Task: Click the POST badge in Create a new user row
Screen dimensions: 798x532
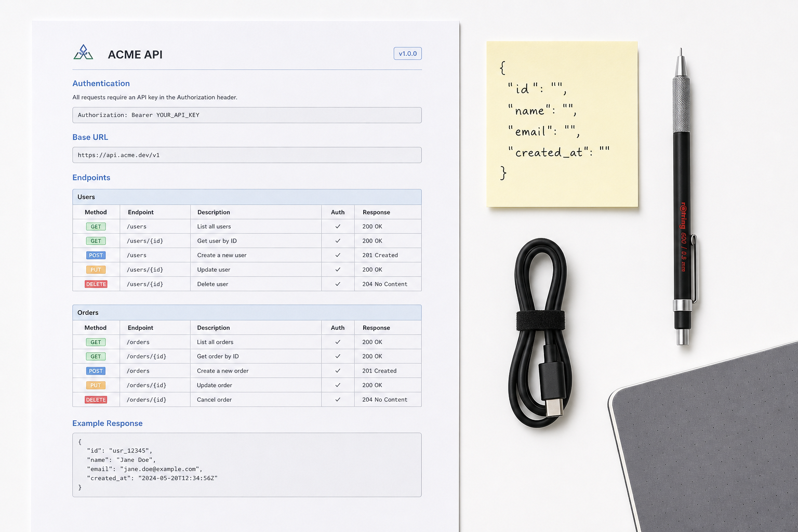Action: click(96, 255)
